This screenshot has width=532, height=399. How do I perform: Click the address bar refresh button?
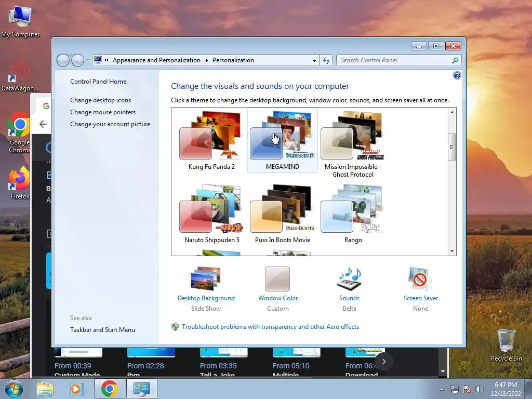326,60
